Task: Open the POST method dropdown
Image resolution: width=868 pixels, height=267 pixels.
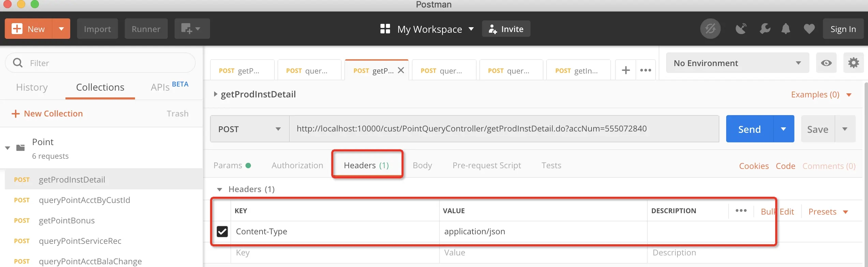Action: click(250, 129)
